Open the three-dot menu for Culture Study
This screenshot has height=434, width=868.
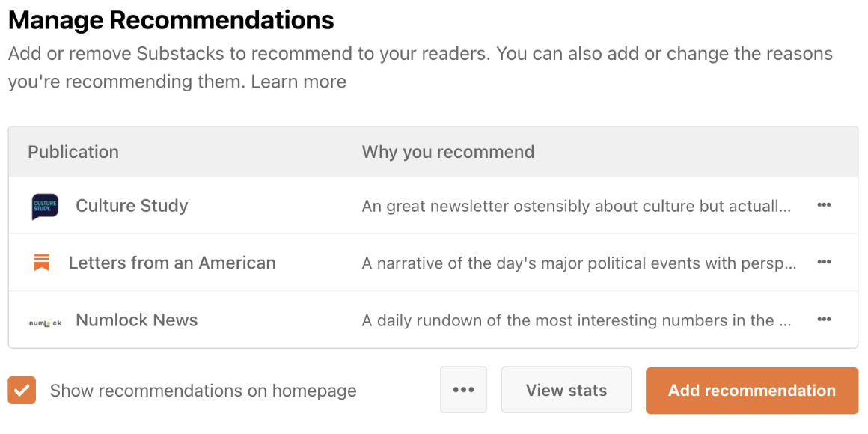coord(824,205)
